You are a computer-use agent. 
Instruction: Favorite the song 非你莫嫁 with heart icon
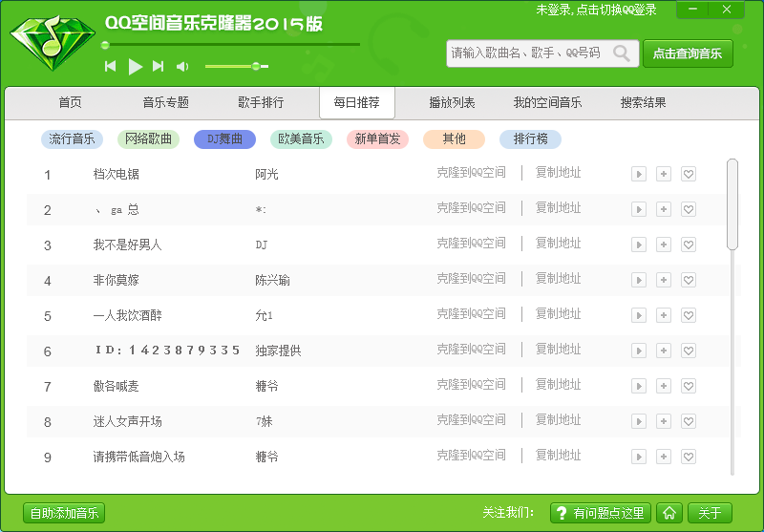pyautogui.click(x=688, y=280)
